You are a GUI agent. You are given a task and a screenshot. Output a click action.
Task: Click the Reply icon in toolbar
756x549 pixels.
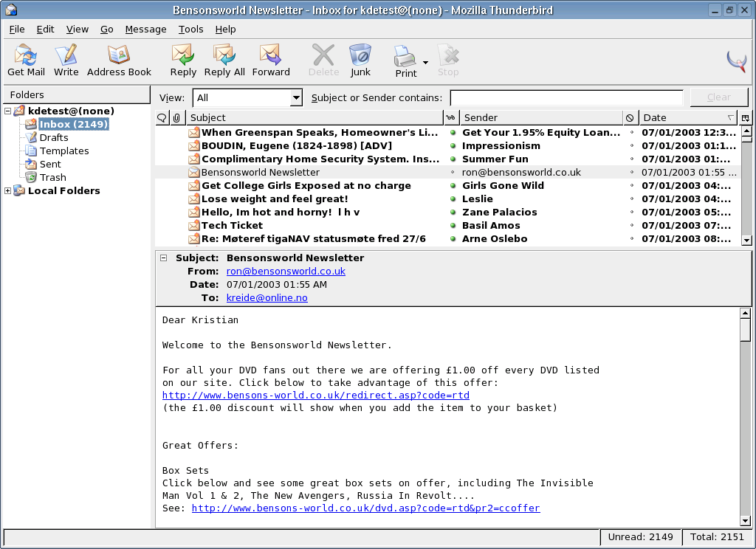(183, 61)
